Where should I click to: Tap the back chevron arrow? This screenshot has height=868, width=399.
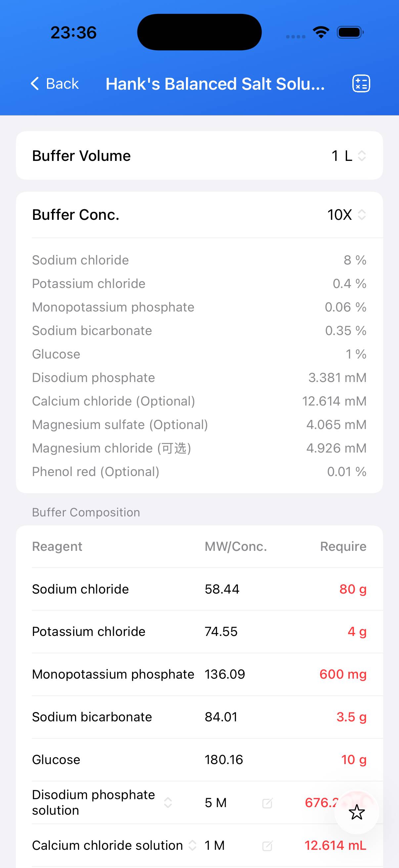click(35, 83)
